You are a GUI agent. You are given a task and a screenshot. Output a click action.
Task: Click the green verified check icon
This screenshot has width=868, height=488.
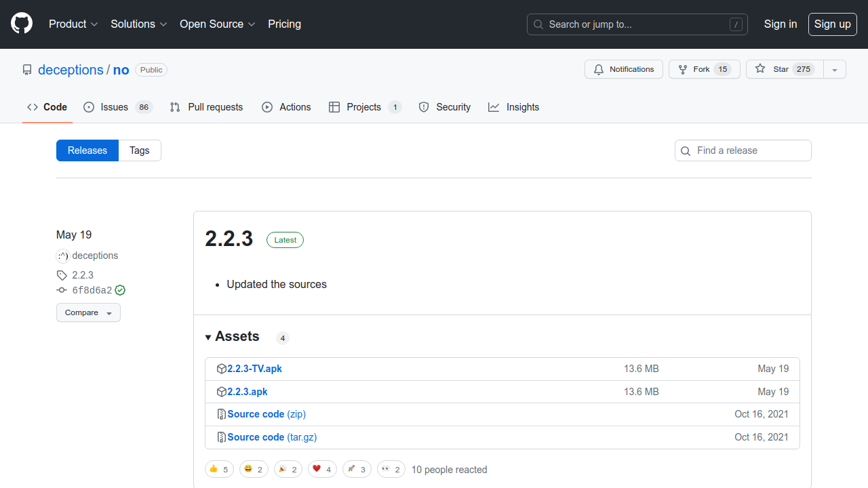coord(120,290)
